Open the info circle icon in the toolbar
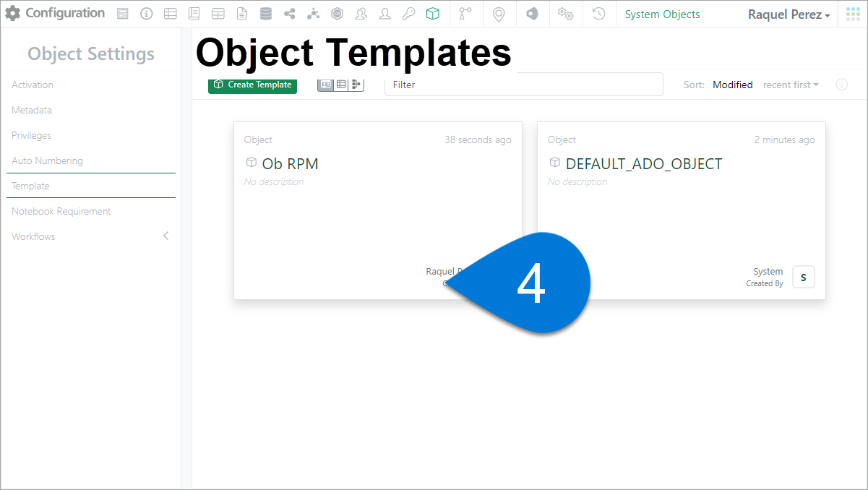 (146, 14)
